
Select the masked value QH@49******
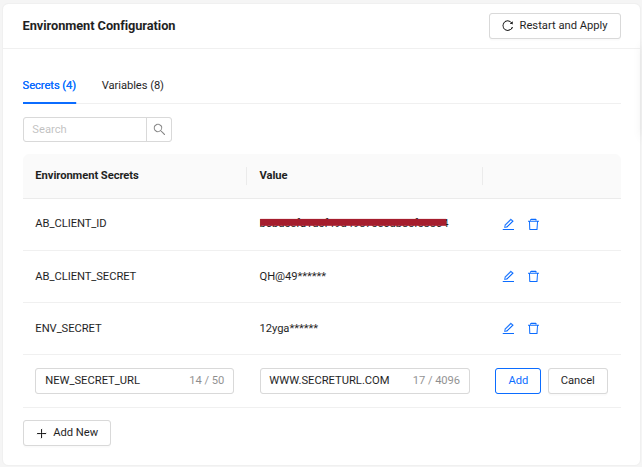pos(293,276)
